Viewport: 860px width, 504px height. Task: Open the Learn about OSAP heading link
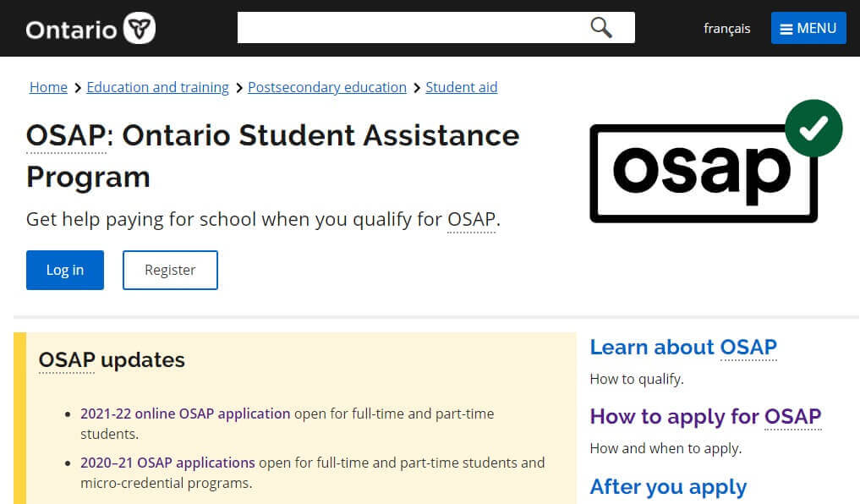tap(682, 347)
